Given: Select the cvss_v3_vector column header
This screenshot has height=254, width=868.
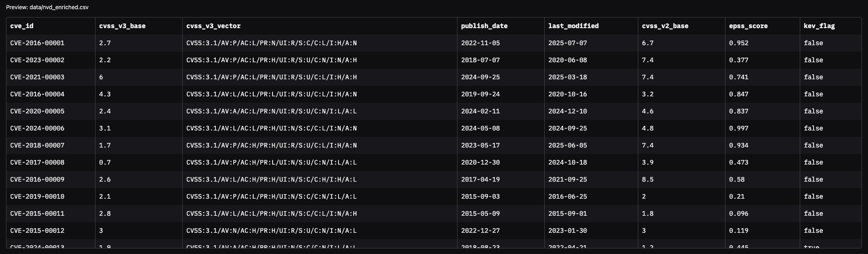Looking at the screenshot, I should click(213, 26).
